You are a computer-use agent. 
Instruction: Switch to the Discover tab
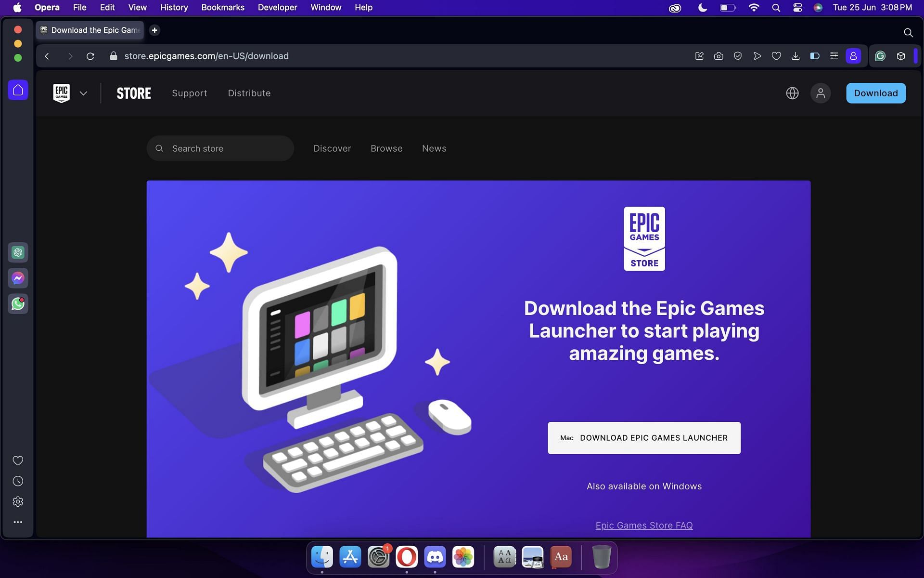332,148
